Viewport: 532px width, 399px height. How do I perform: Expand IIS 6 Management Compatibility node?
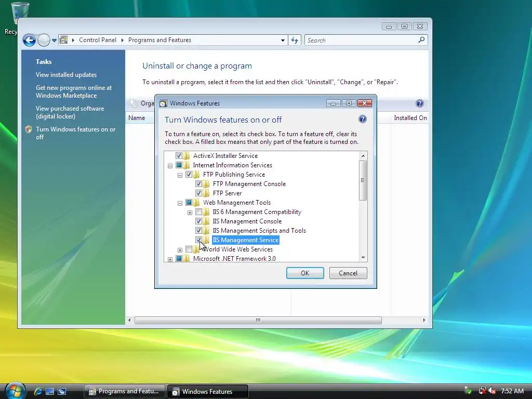click(190, 212)
